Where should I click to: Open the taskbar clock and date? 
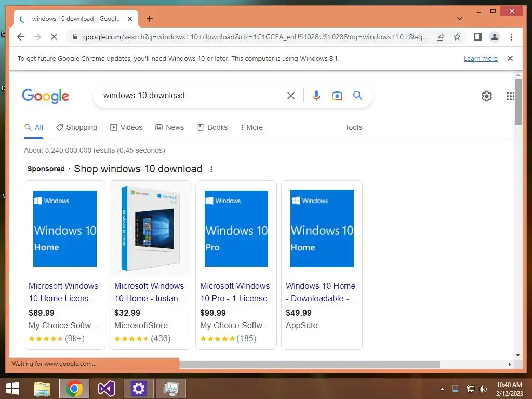pyautogui.click(x=509, y=389)
